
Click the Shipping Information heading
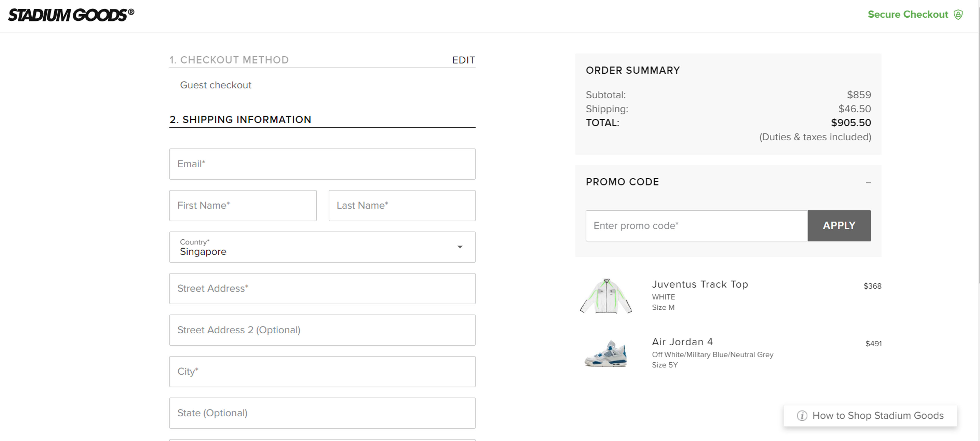240,120
